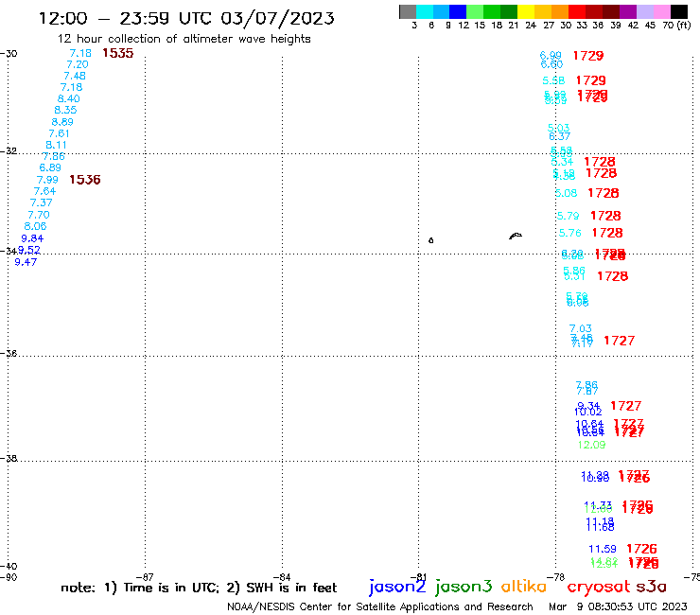
Task: Click the black swatch ending the color scale
Action: [679, 11]
